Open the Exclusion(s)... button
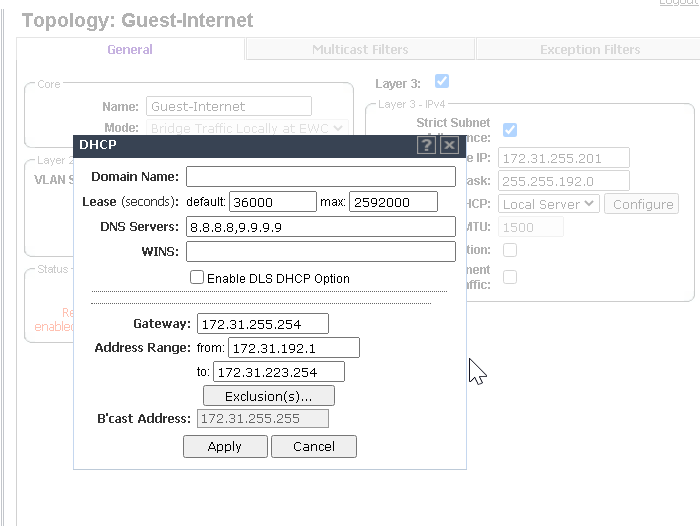Image resolution: width=700 pixels, height=526 pixels. tap(268, 396)
